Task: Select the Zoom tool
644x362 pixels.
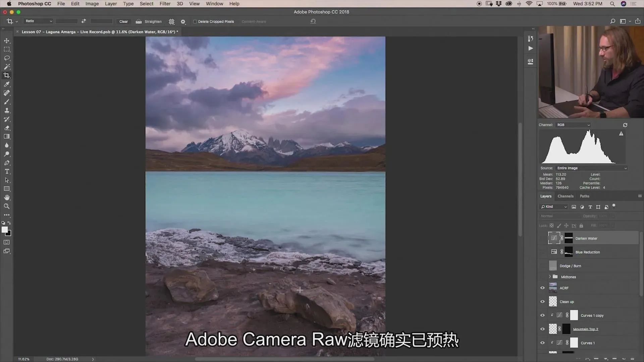Action: coord(7,206)
